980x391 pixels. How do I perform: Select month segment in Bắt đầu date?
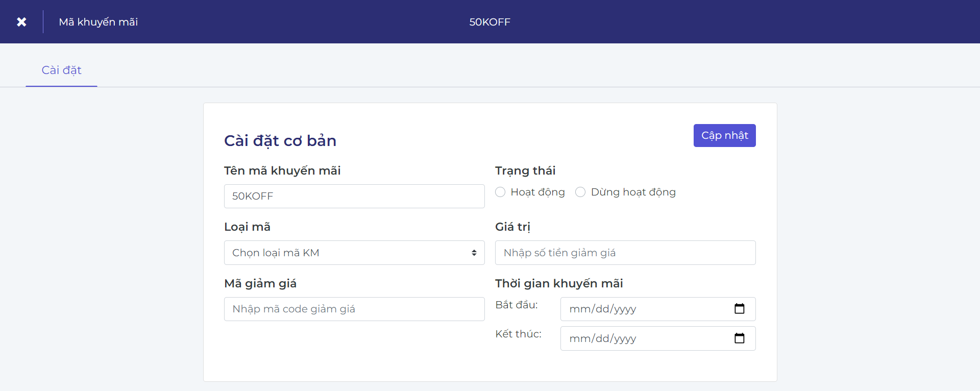580,309
